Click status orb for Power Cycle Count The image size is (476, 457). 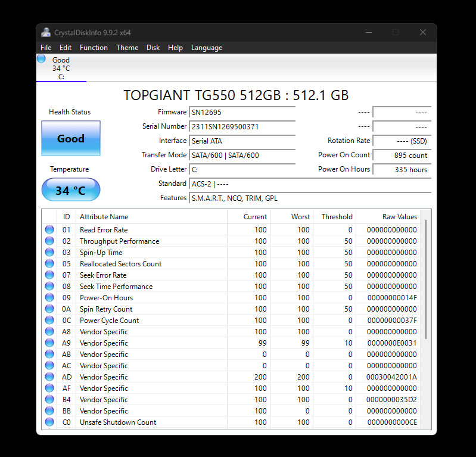(x=49, y=320)
